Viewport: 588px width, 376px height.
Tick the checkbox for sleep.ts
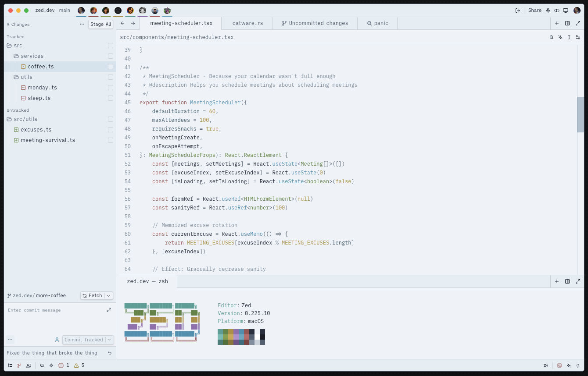[111, 98]
